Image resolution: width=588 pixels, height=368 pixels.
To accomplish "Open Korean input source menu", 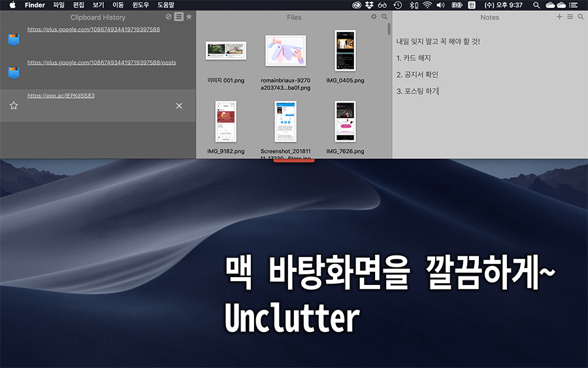I will pyautogui.click(x=472, y=5).
